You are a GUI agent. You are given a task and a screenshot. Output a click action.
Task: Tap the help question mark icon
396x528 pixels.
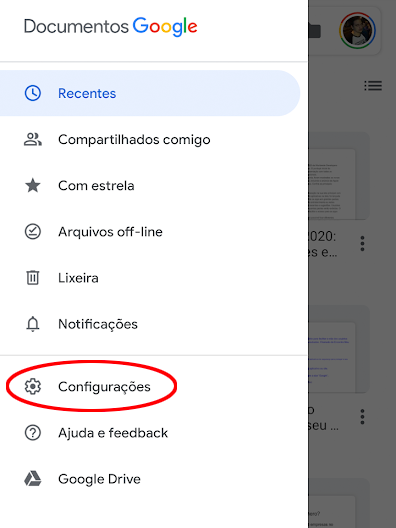pyautogui.click(x=33, y=433)
